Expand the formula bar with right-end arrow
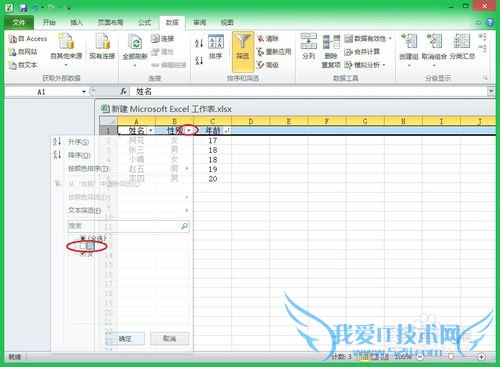 [x=491, y=91]
